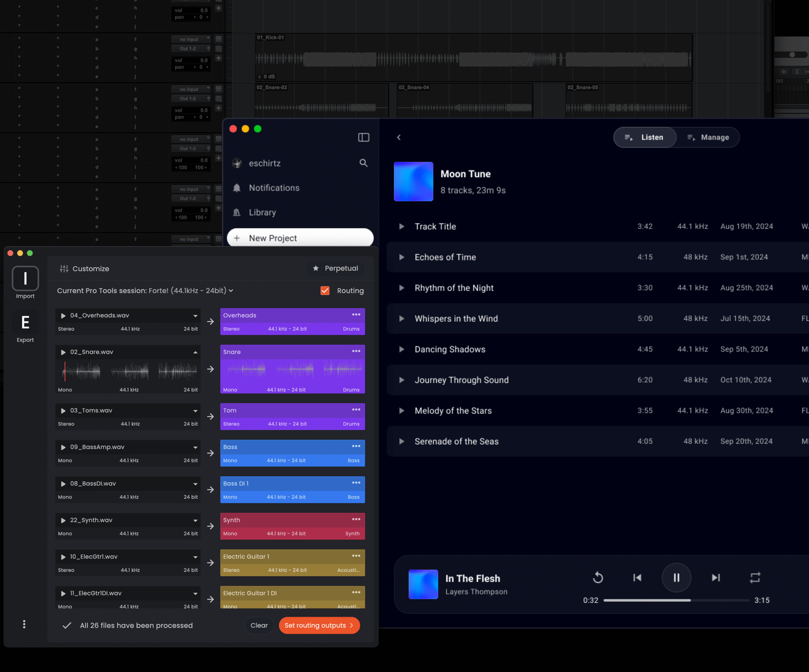Uncheck the Routing checkbox
Image resolution: width=809 pixels, height=672 pixels.
[x=325, y=291]
